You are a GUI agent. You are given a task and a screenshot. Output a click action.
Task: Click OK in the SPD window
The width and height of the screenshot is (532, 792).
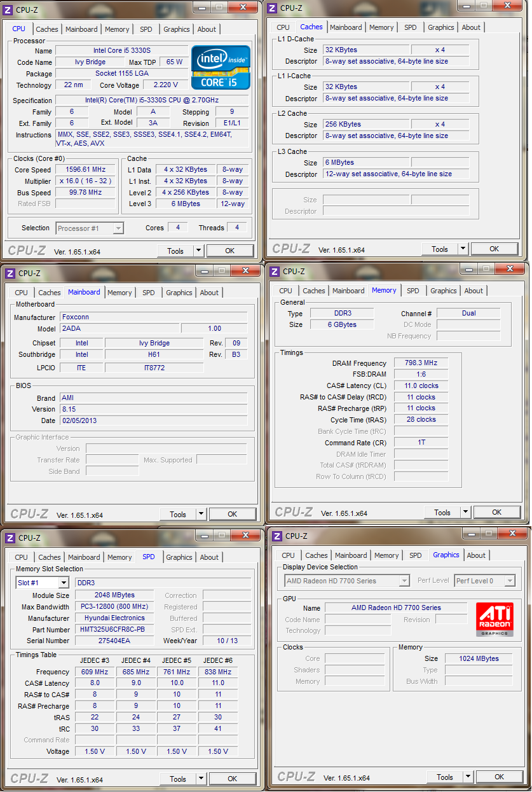click(x=233, y=779)
